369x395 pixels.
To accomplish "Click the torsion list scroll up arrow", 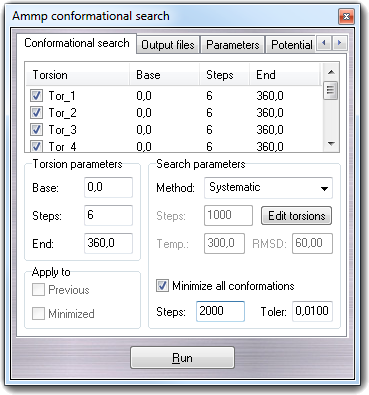I will point(331,72).
